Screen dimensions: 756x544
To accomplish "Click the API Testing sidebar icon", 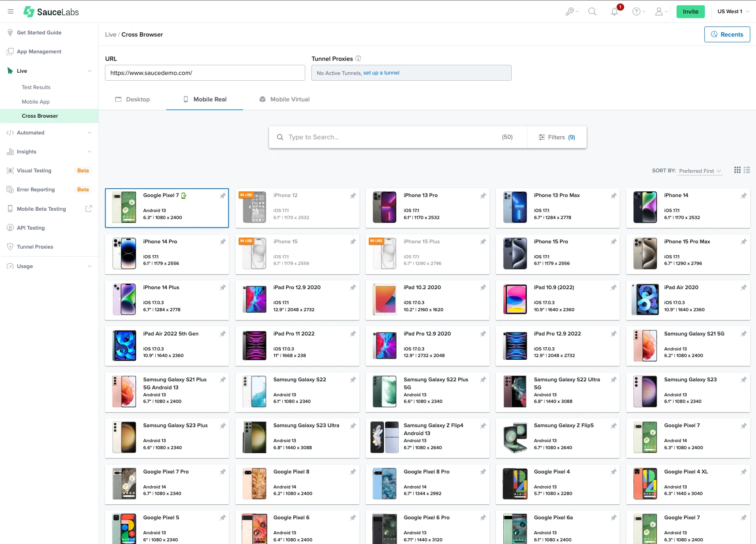I will point(10,228).
